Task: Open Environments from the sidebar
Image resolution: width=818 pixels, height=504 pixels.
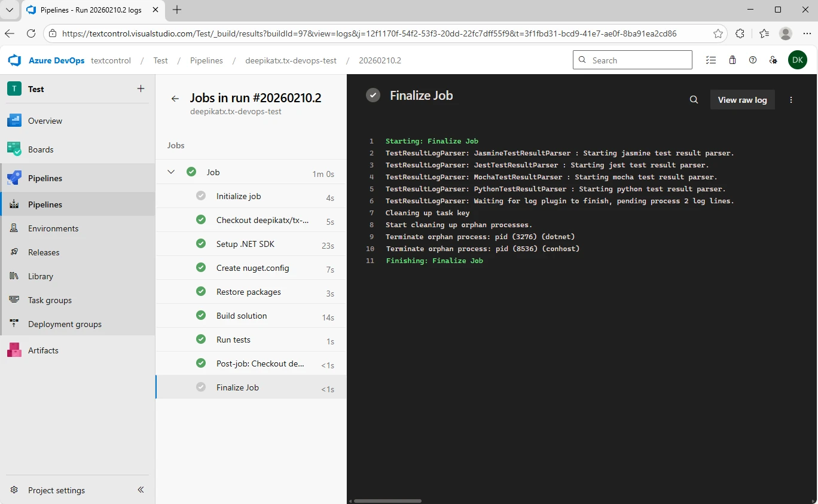Action: pyautogui.click(x=53, y=228)
